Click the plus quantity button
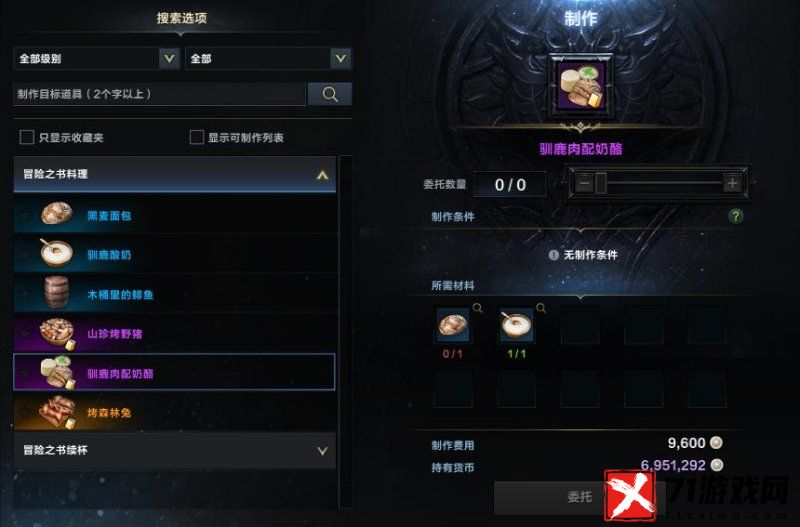The width and height of the screenshot is (800, 527). 732,183
